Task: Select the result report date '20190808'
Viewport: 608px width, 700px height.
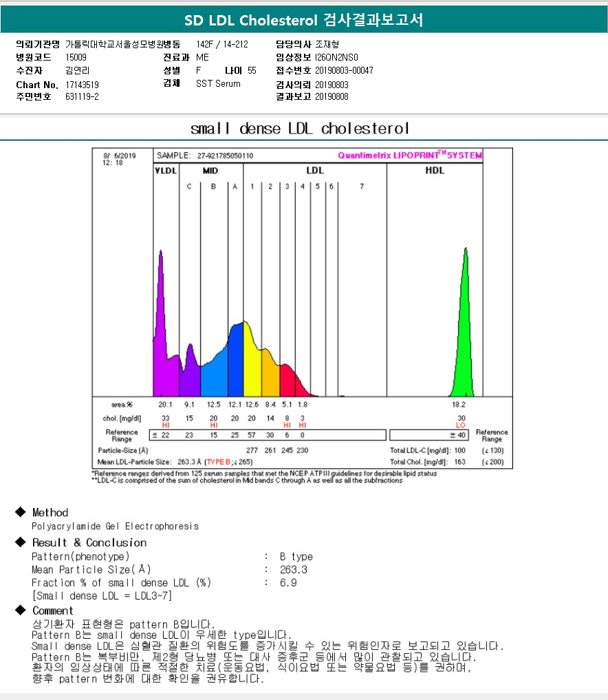Action: pyautogui.click(x=332, y=96)
